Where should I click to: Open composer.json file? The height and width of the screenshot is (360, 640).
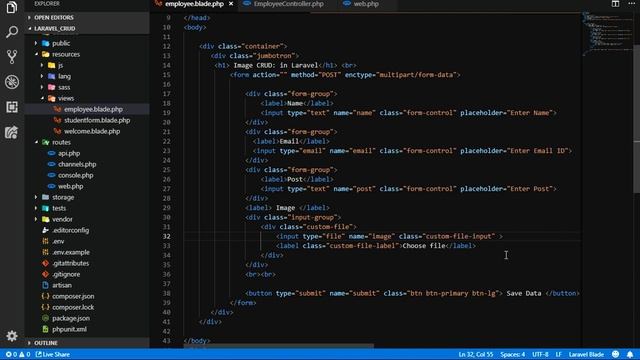pos(73,296)
